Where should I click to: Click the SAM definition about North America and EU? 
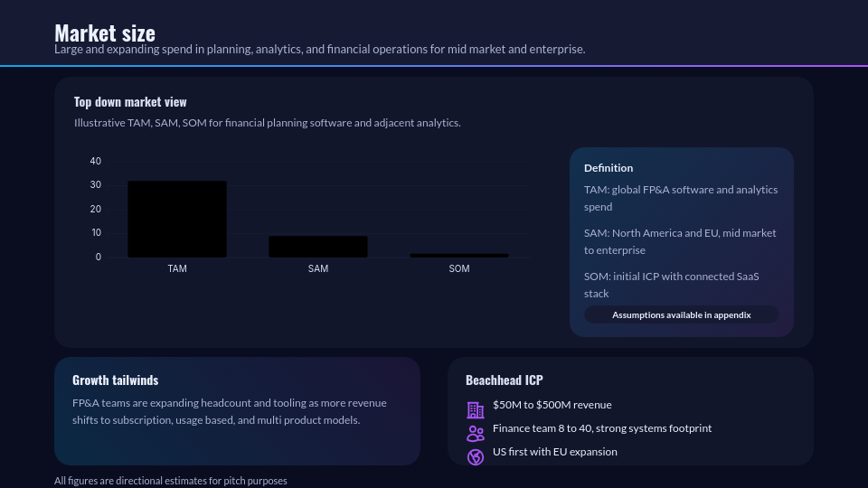(x=680, y=241)
